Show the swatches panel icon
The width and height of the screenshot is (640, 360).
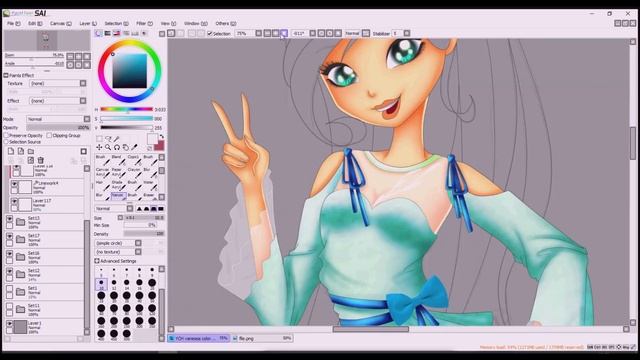coord(135,33)
